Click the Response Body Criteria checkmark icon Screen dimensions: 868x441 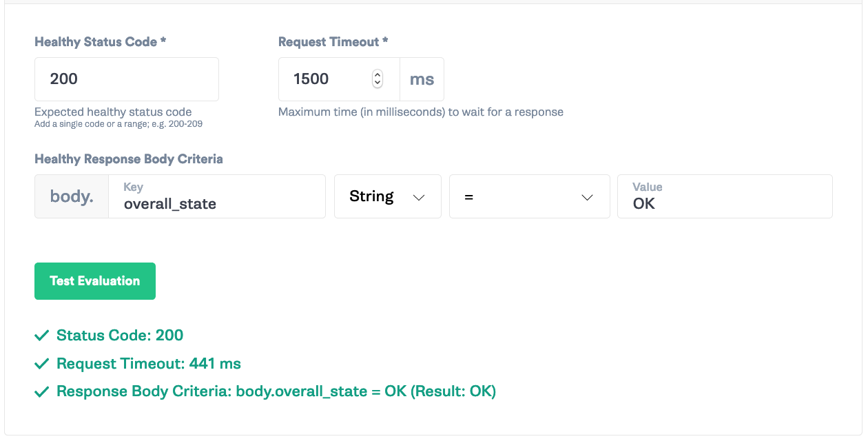(x=42, y=392)
